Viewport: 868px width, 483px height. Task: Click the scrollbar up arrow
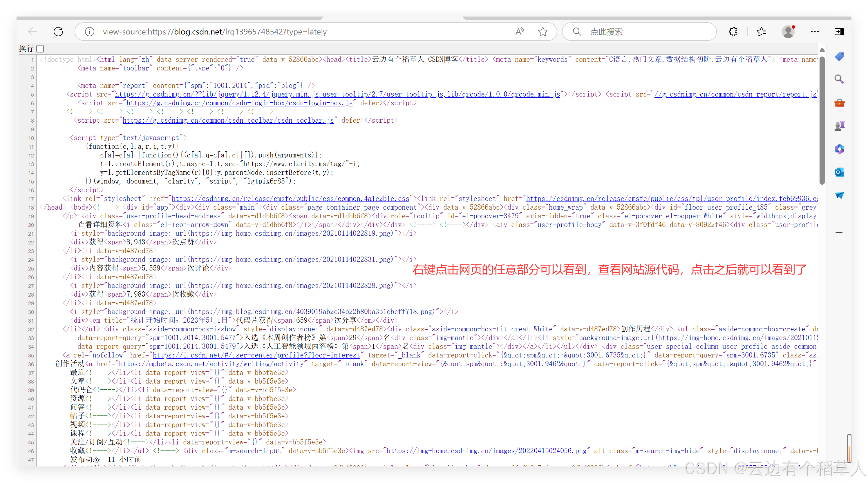(x=822, y=50)
